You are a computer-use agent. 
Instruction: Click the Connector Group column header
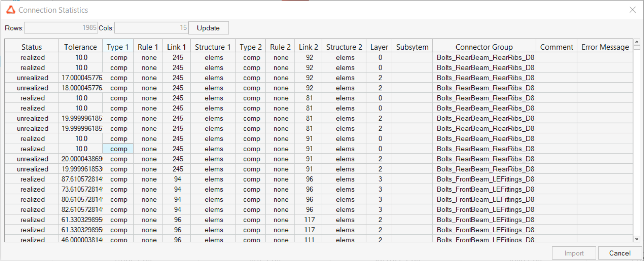pos(484,47)
